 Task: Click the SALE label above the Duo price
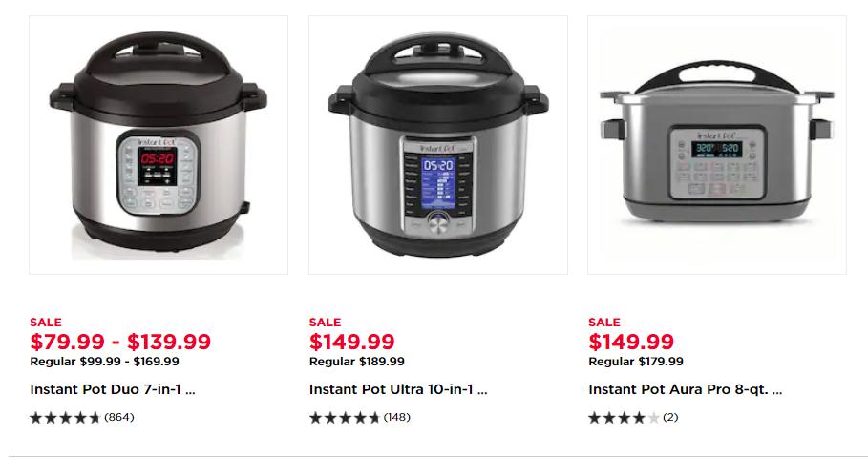[46, 322]
